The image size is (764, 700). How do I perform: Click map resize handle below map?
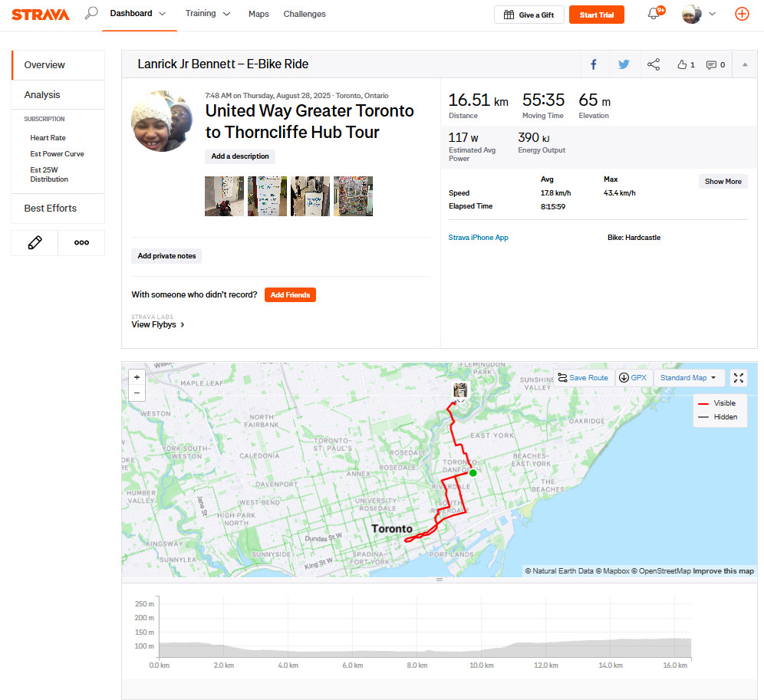point(439,580)
